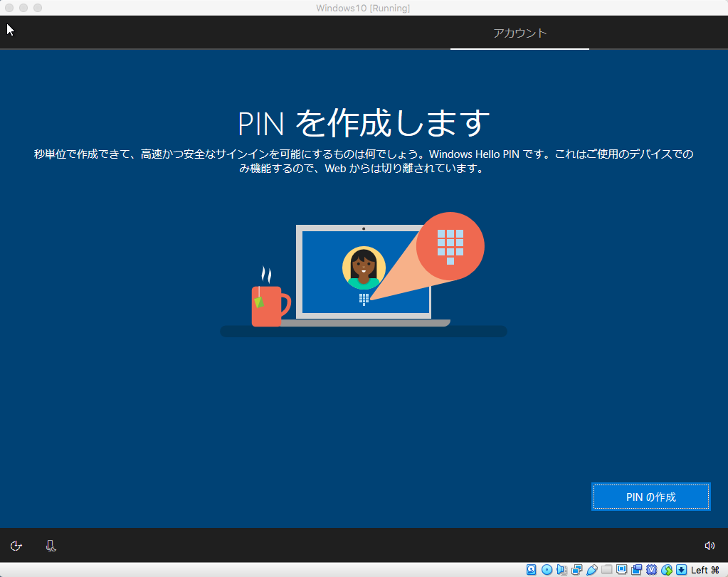728x577 pixels.
Task: Select the アカウント tab
Action: click(519, 33)
